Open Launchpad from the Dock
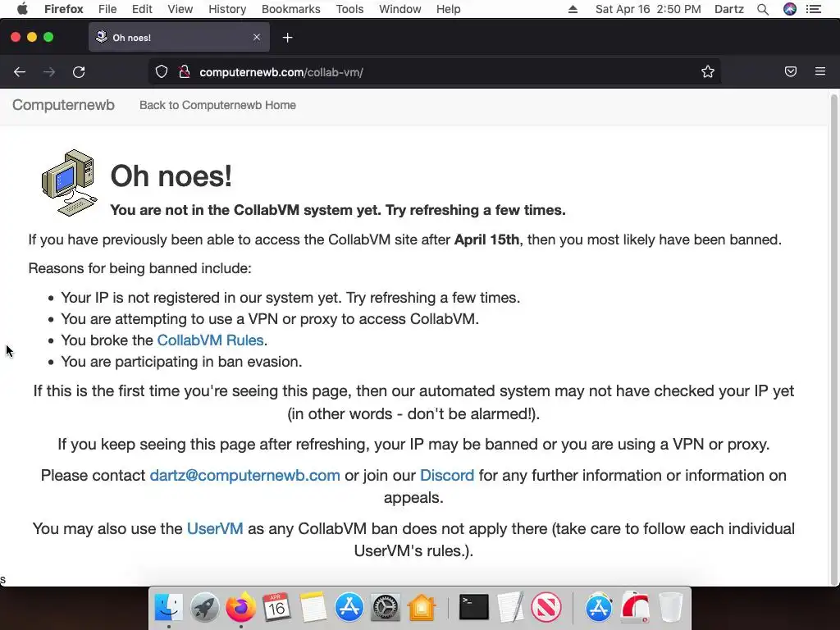840x630 pixels. [204, 607]
